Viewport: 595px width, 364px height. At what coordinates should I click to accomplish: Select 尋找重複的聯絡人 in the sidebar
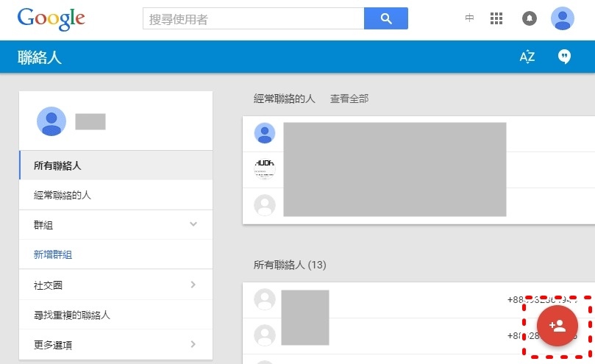115,315
